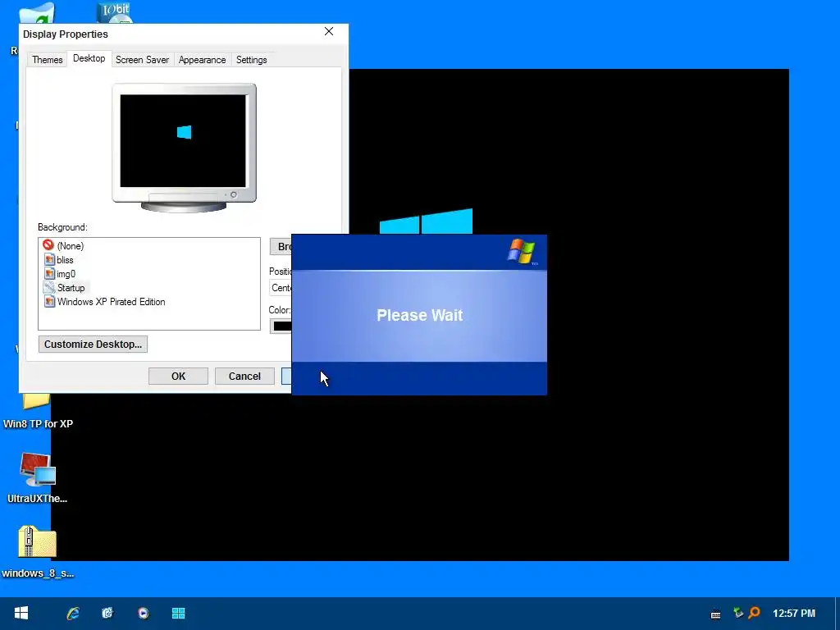Image resolution: width=840 pixels, height=630 pixels.
Task: Click the Customize Desktop... button
Action: pyautogui.click(x=93, y=344)
